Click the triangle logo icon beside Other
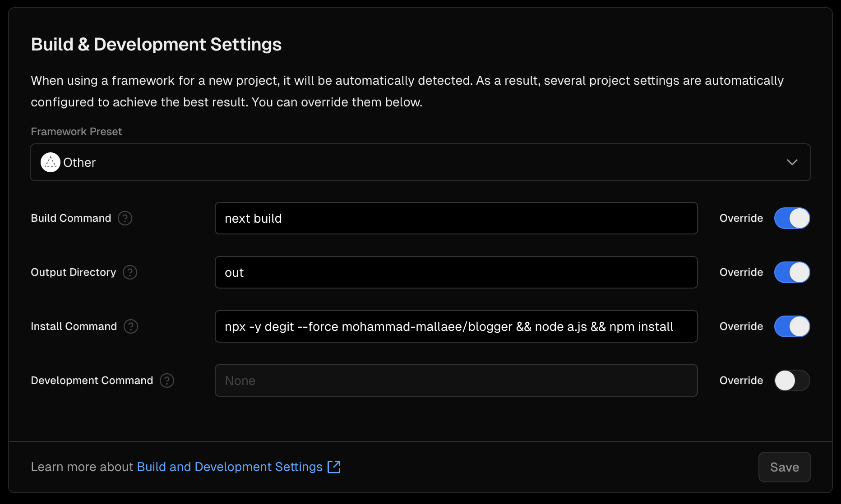This screenshot has width=841, height=504. (x=51, y=162)
